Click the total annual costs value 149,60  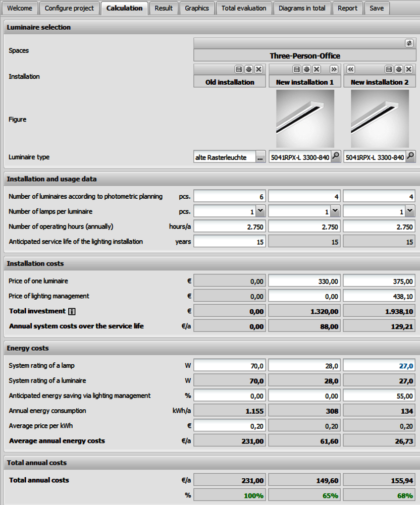[304, 480]
